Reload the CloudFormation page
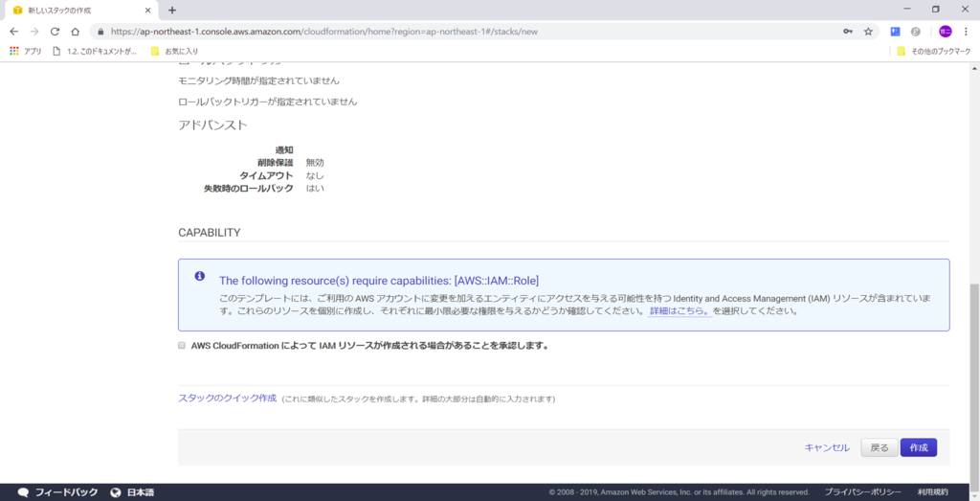The height and width of the screenshot is (501, 980). 55,32
